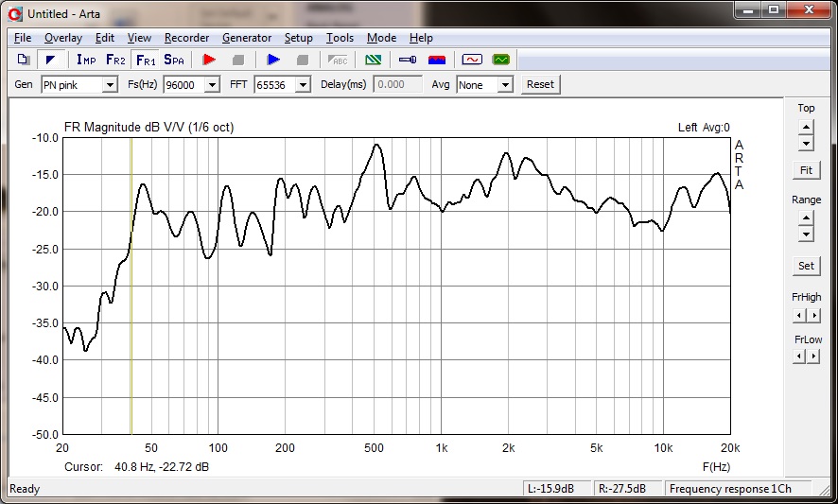This screenshot has height=504, width=838.
Task: Minimize the Arta window
Action: tap(748, 9)
